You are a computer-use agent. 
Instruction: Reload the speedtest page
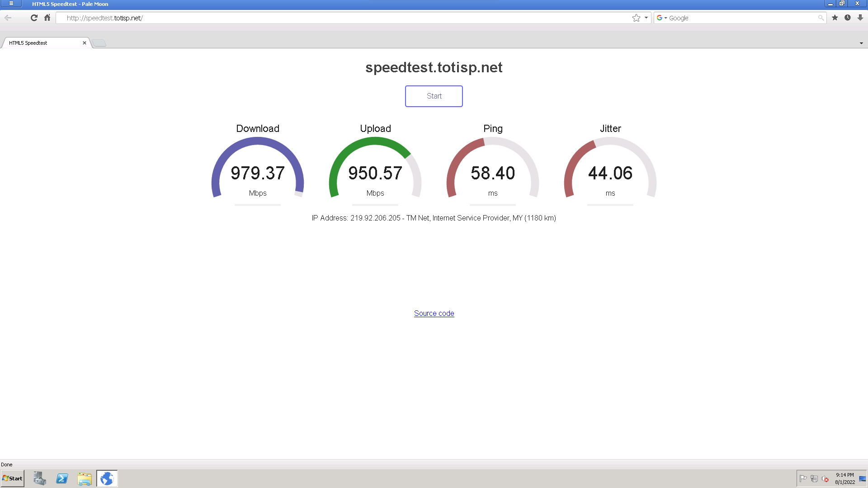pos(34,18)
